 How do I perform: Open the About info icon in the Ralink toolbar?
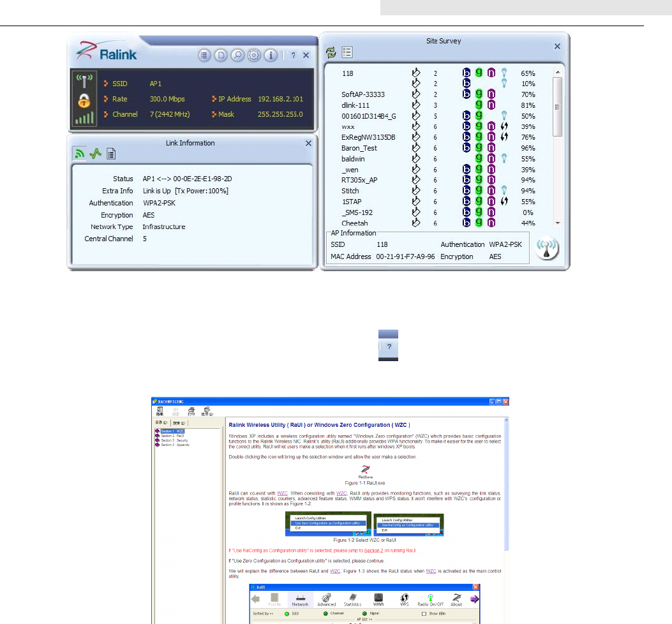click(271, 56)
